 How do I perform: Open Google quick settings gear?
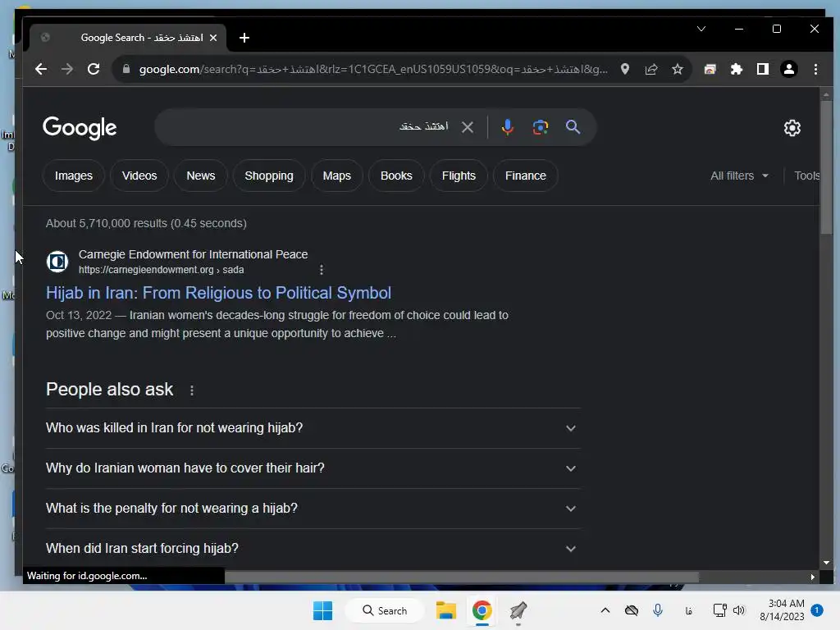(792, 128)
